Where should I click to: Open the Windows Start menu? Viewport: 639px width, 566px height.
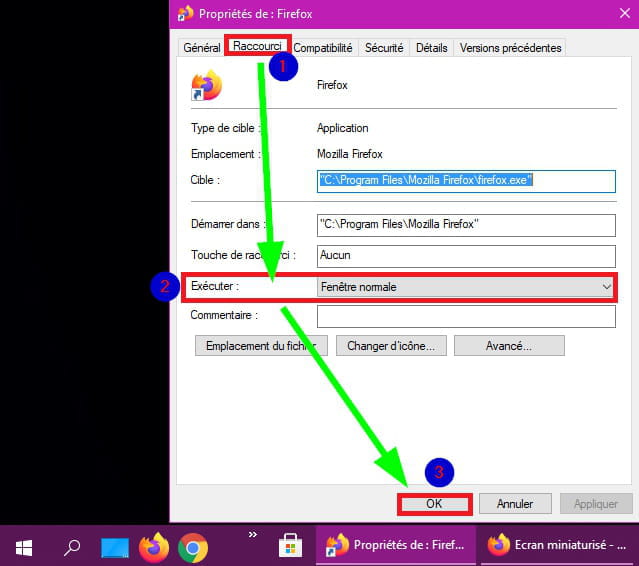coord(24,548)
